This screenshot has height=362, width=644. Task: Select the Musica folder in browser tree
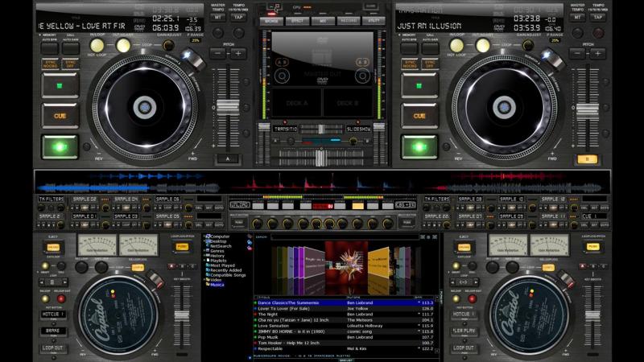(x=217, y=284)
